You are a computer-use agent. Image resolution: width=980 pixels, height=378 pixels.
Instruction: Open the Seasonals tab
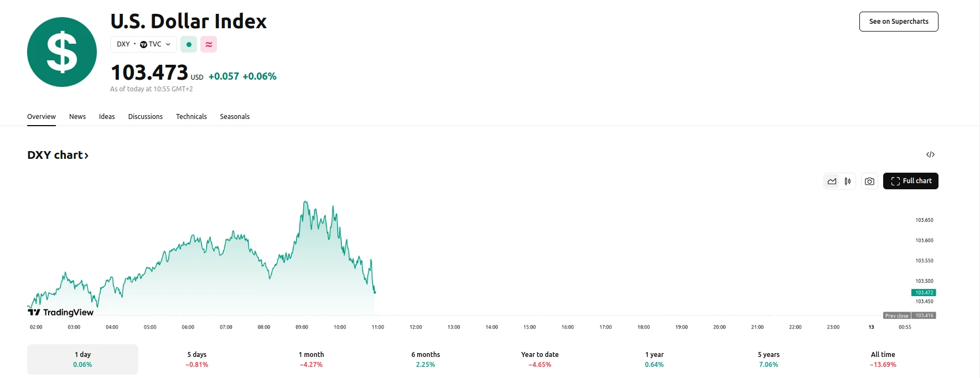point(235,116)
